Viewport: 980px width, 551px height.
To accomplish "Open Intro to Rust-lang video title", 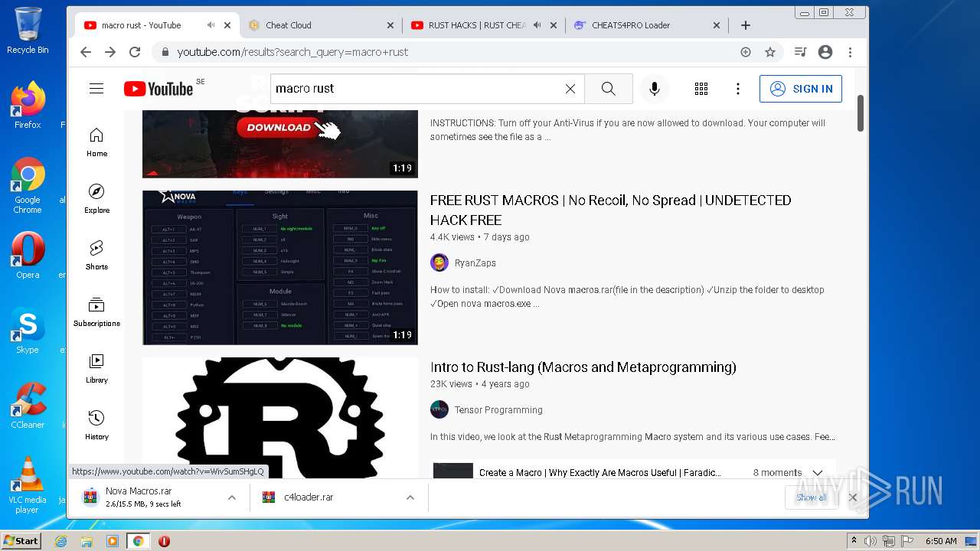I will (x=583, y=367).
